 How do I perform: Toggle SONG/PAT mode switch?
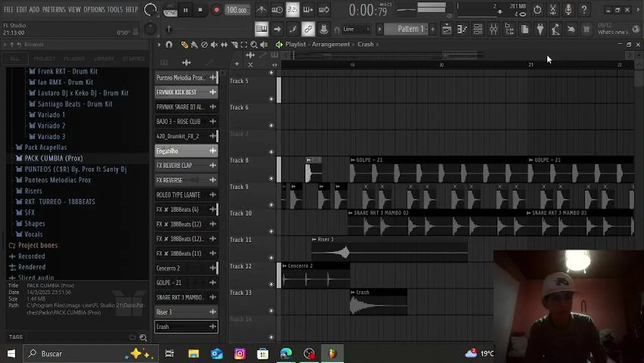pyautogui.click(x=170, y=10)
